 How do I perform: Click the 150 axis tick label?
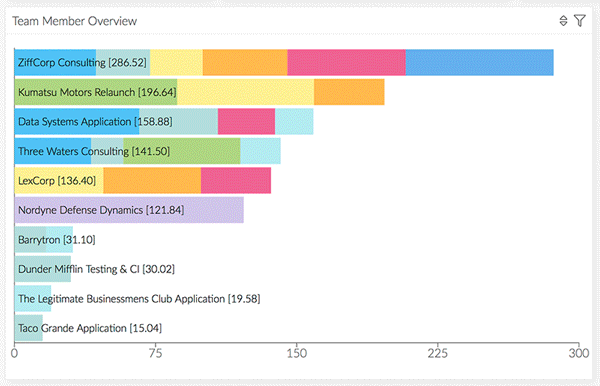(x=297, y=353)
